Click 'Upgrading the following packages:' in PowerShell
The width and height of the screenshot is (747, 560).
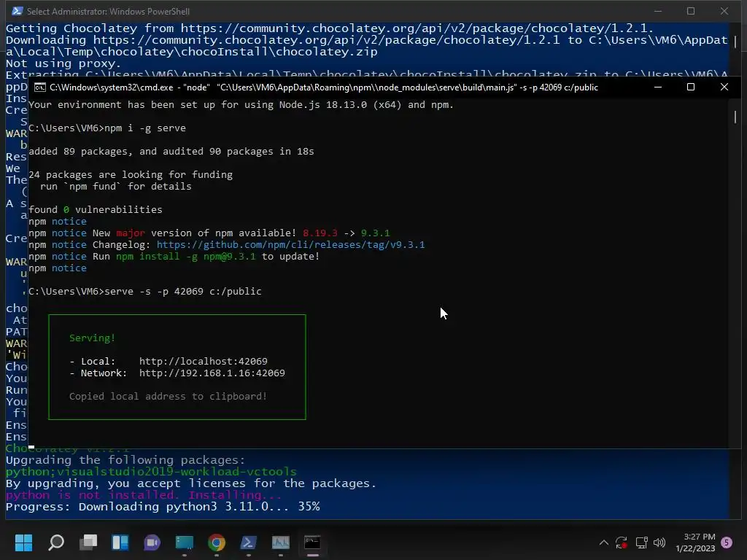coord(125,460)
